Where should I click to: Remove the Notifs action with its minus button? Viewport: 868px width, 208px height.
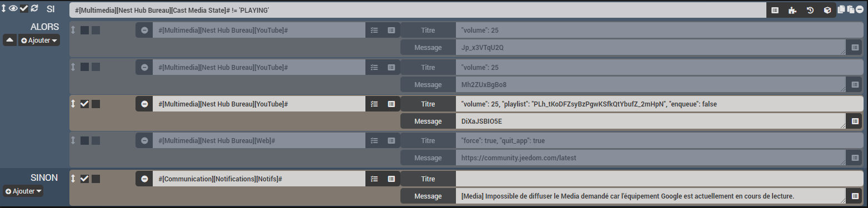[x=144, y=179]
